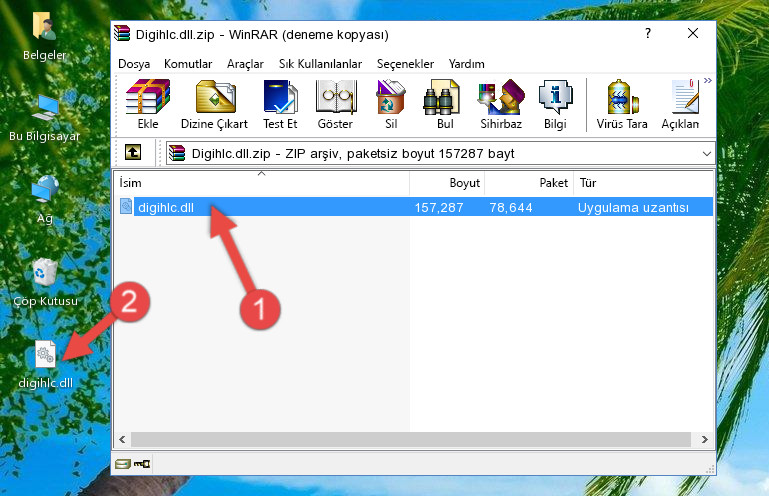Expand the toolbar overflow chevron
Viewport: 769px width, 496px height.
[x=707, y=80]
